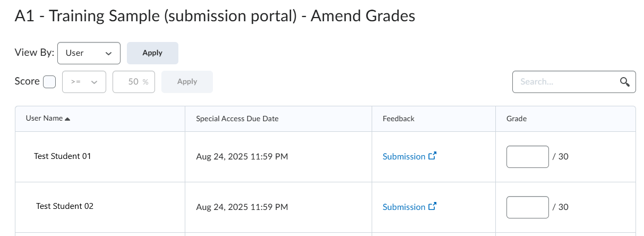This screenshot has height=236, width=644.
Task: Expand the score comparison operator dropdown
Action: coord(84,82)
